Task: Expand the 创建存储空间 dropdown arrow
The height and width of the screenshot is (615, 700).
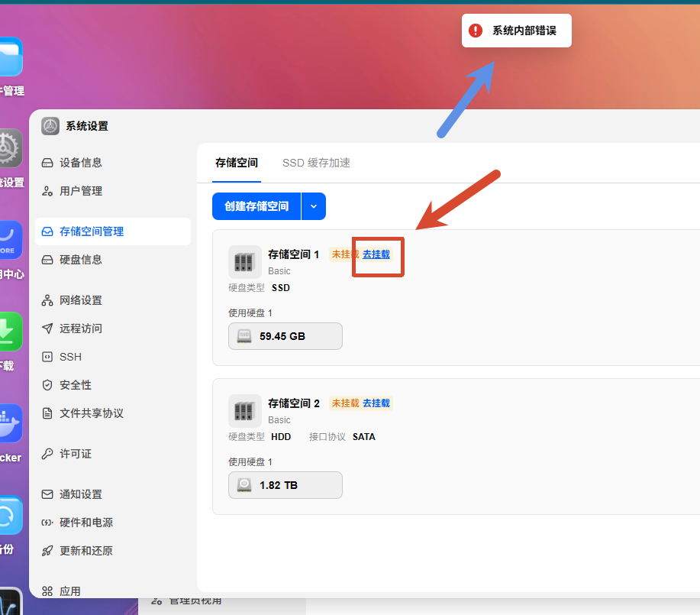Action: coord(314,206)
